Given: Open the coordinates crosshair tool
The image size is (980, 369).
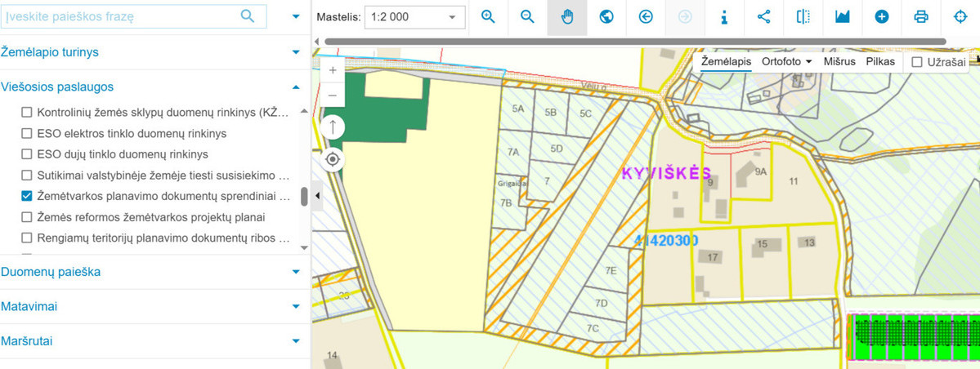Looking at the screenshot, I should (x=960, y=17).
